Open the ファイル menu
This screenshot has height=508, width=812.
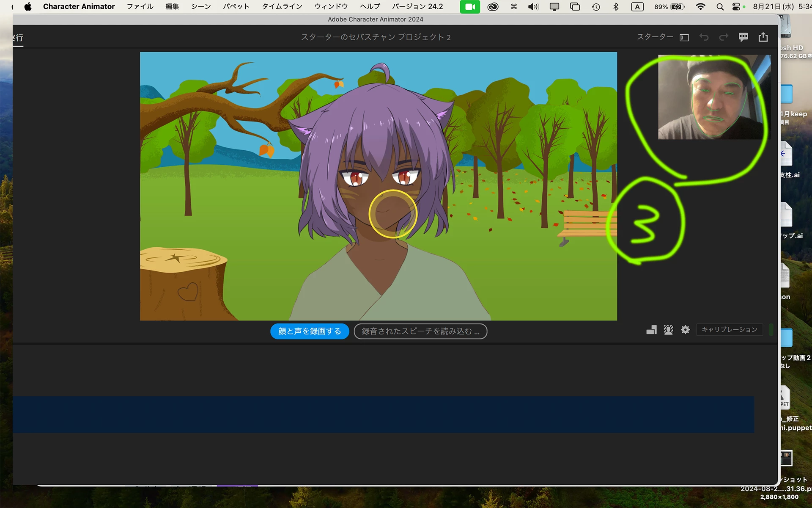140,6
